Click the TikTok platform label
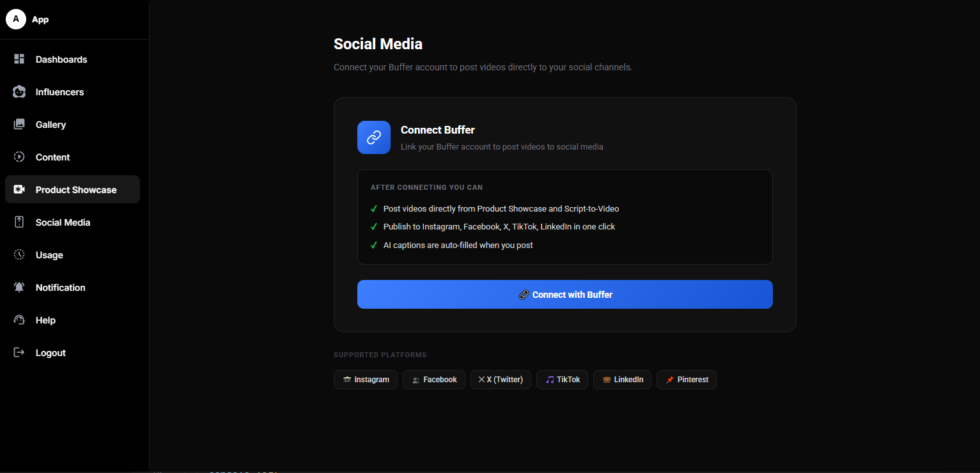 (568, 380)
